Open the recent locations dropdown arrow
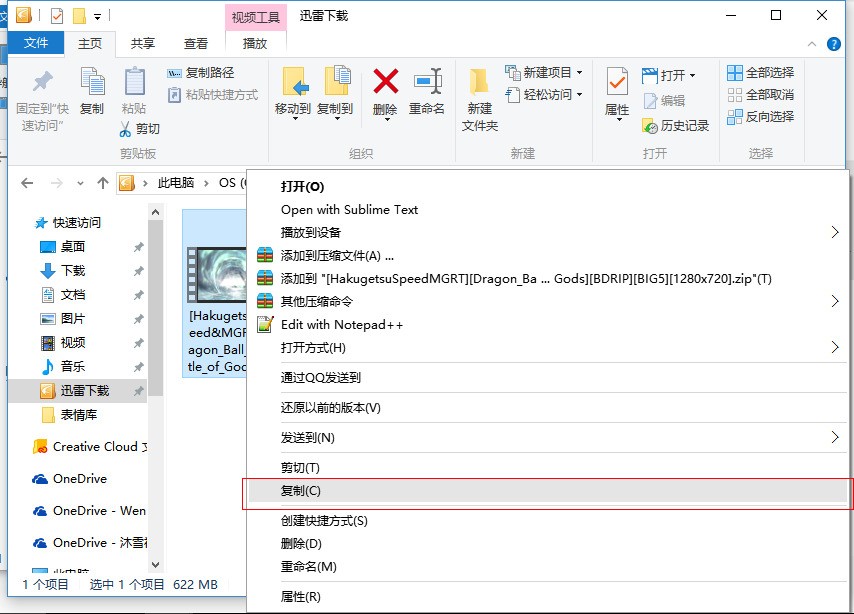This screenshot has width=854, height=614. click(x=81, y=184)
